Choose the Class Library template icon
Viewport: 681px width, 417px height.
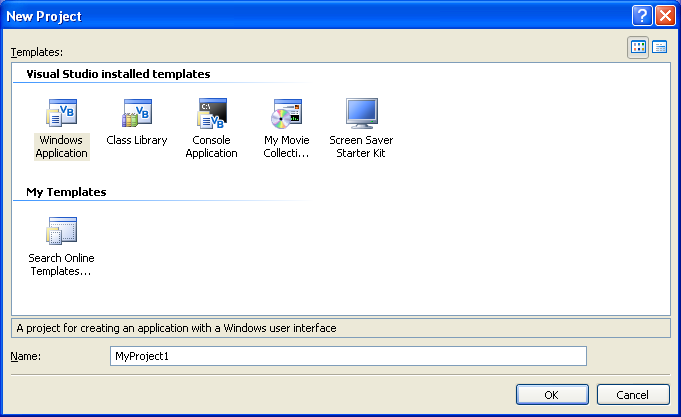(137, 113)
